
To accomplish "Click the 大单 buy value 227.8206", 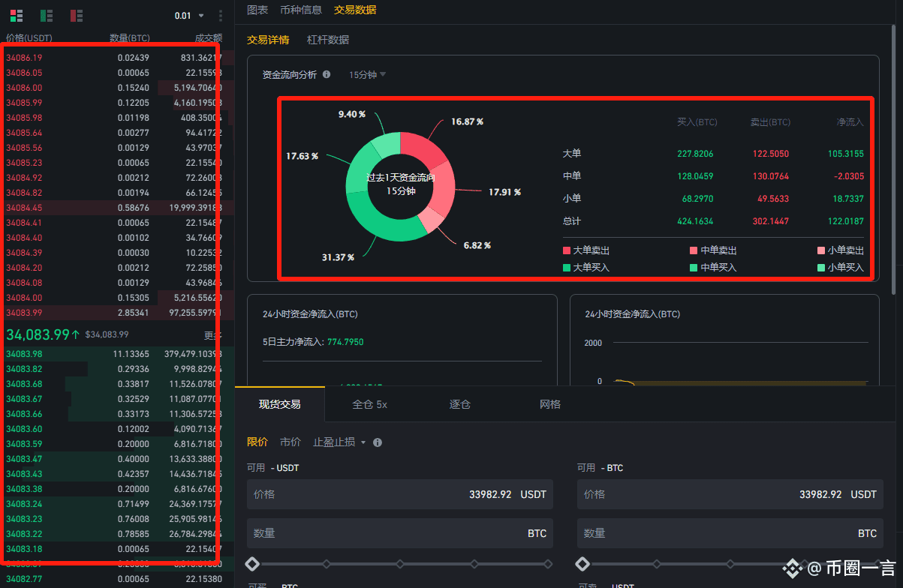I will pos(694,154).
